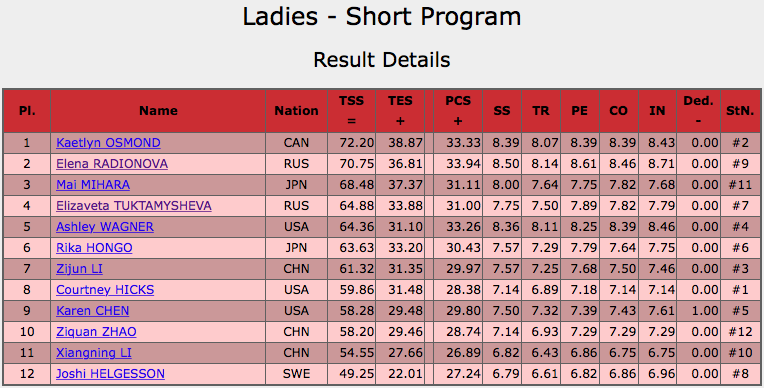Click the Name column header

tap(158, 111)
